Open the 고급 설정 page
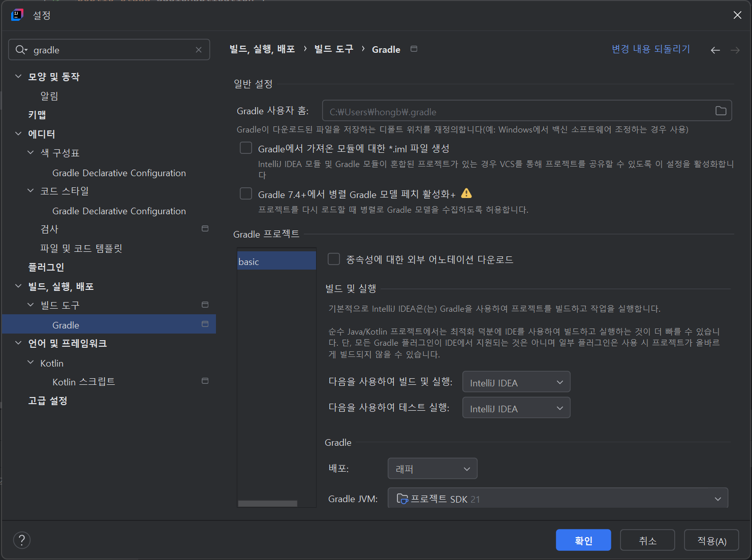 (x=48, y=401)
